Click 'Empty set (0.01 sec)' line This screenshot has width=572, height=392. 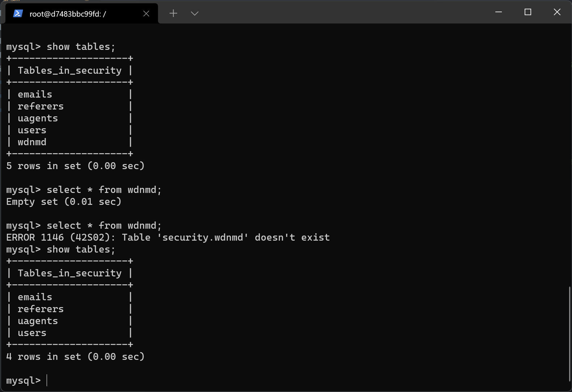(x=64, y=202)
